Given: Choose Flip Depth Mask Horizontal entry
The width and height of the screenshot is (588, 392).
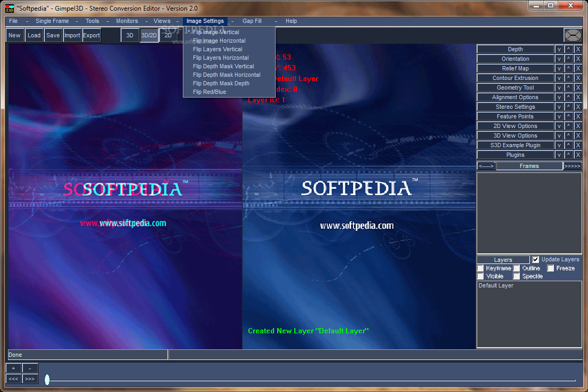Looking at the screenshot, I should 227,75.
